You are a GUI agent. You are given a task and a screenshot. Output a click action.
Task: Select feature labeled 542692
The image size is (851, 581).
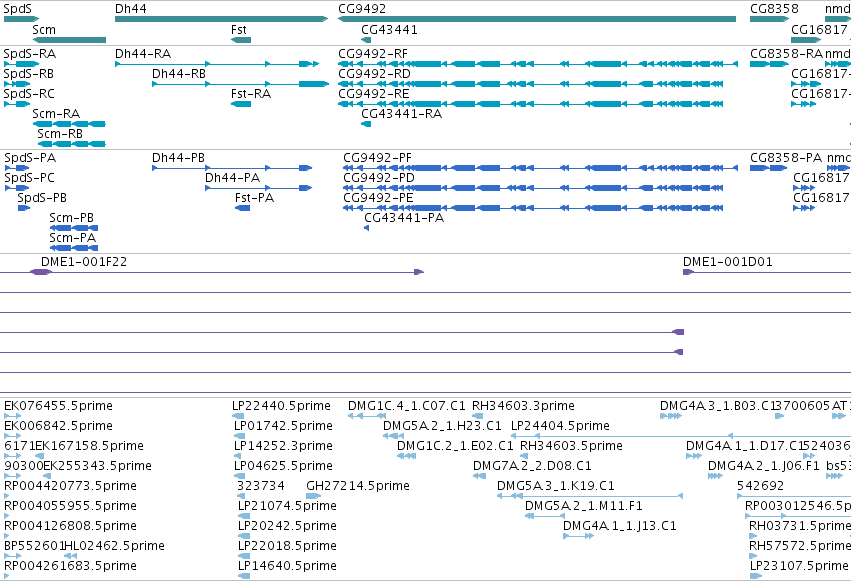(x=760, y=486)
